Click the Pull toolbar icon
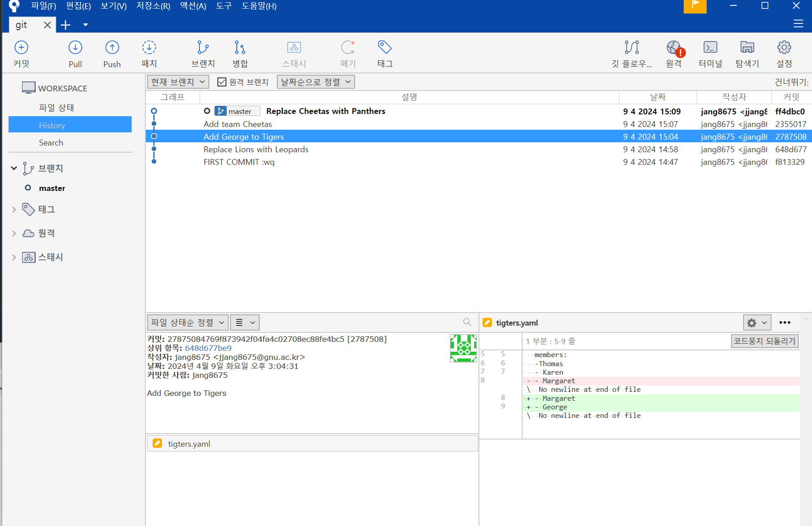812x526 pixels. click(75, 53)
